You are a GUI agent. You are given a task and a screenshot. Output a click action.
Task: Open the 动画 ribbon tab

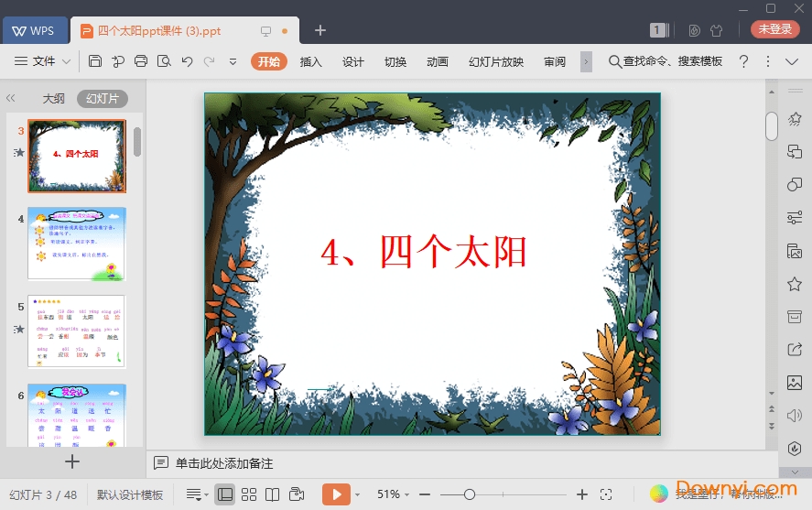[438, 61]
